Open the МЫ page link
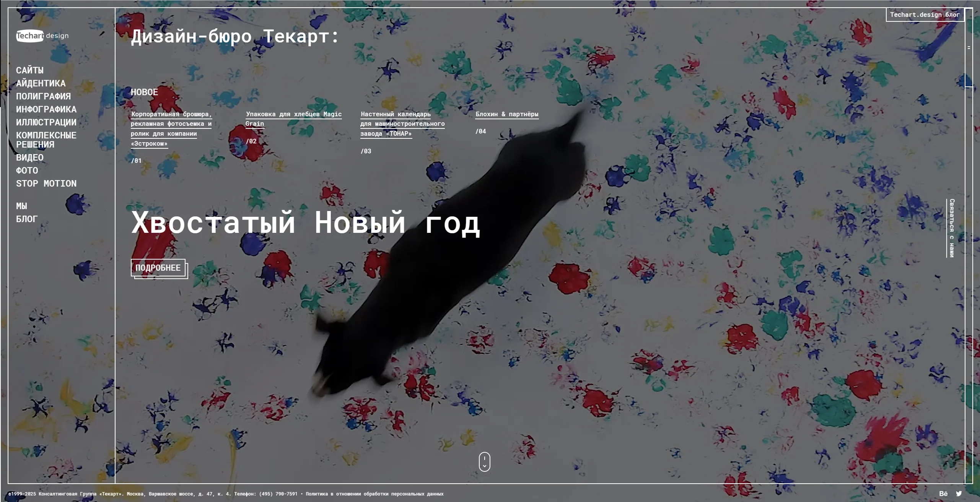Image resolution: width=980 pixels, height=502 pixels. (x=21, y=206)
